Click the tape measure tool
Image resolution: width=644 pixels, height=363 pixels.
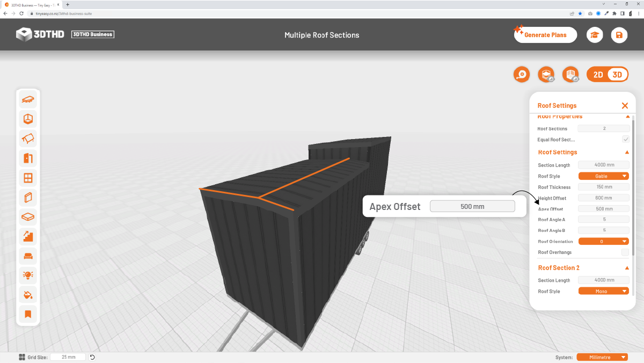coord(522,75)
